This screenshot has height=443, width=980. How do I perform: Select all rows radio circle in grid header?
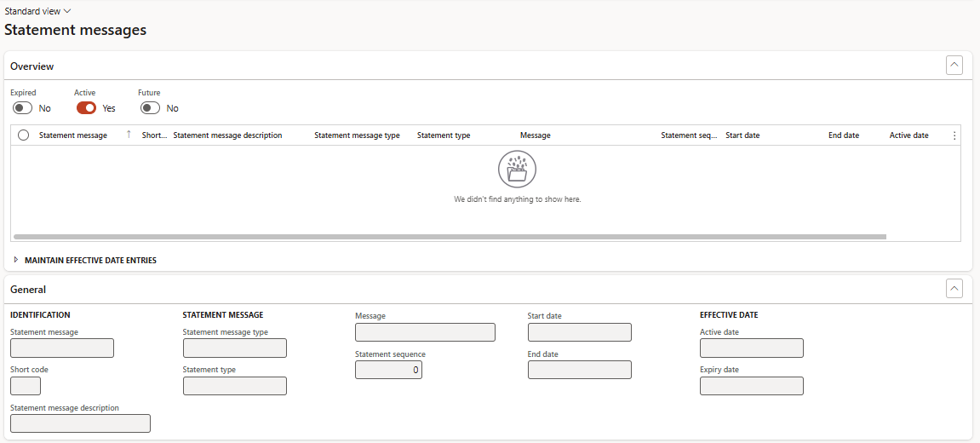(24, 135)
